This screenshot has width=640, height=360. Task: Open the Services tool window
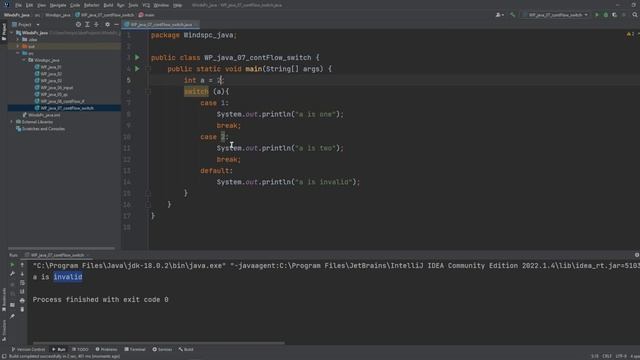(162, 349)
